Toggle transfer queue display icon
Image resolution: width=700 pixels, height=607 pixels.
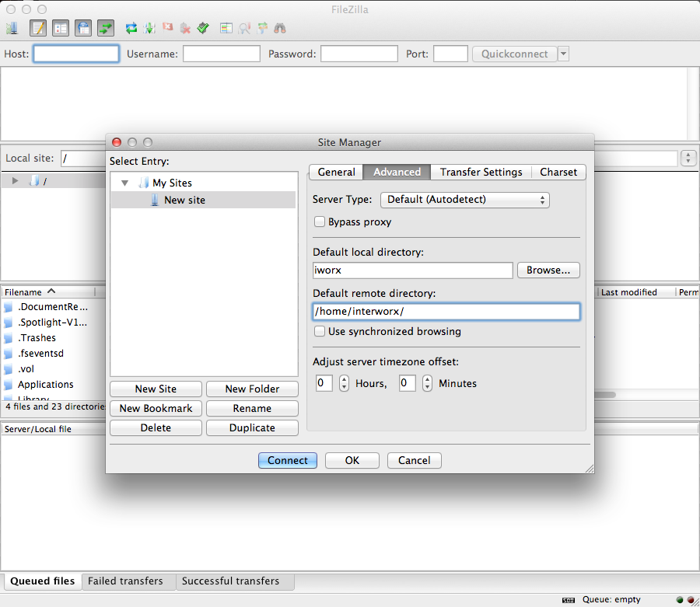(106, 29)
